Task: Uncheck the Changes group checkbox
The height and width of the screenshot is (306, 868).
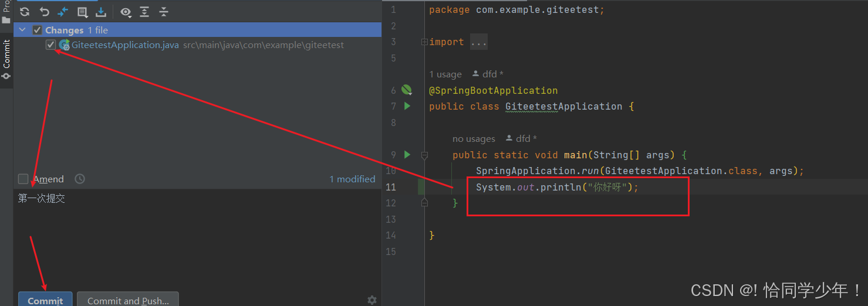Action: (x=37, y=30)
